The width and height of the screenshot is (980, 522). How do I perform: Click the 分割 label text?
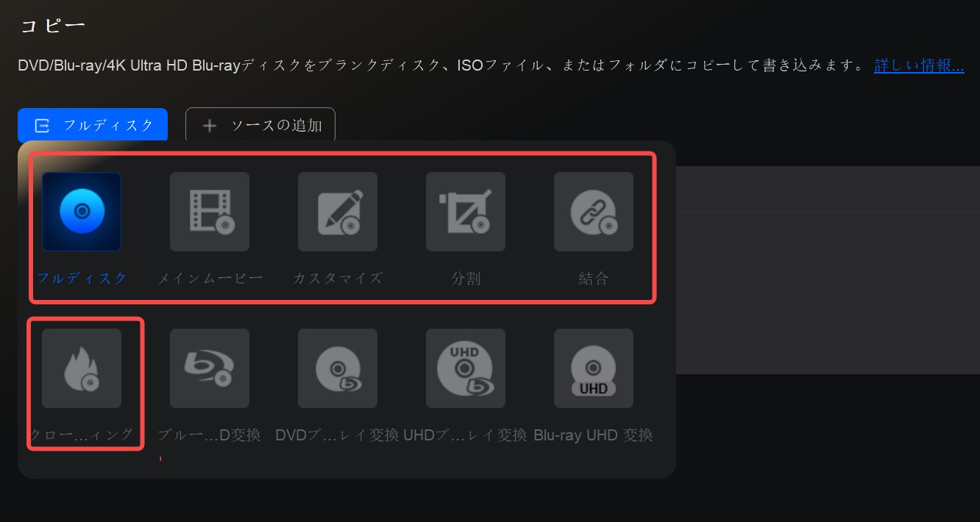pyautogui.click(x=466, y=279)
